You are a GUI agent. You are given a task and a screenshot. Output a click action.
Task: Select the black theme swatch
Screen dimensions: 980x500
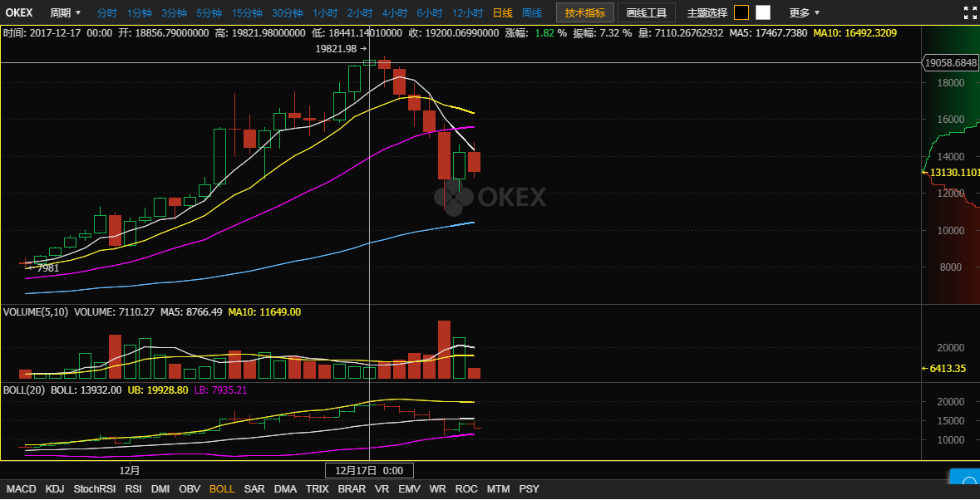point(741,12)
